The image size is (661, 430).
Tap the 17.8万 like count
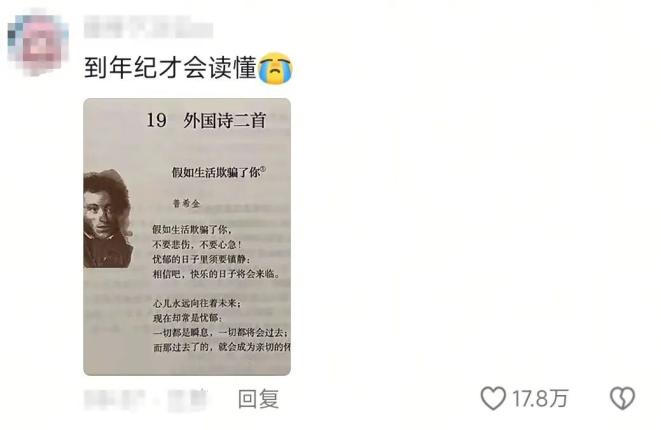pos(540,399)
